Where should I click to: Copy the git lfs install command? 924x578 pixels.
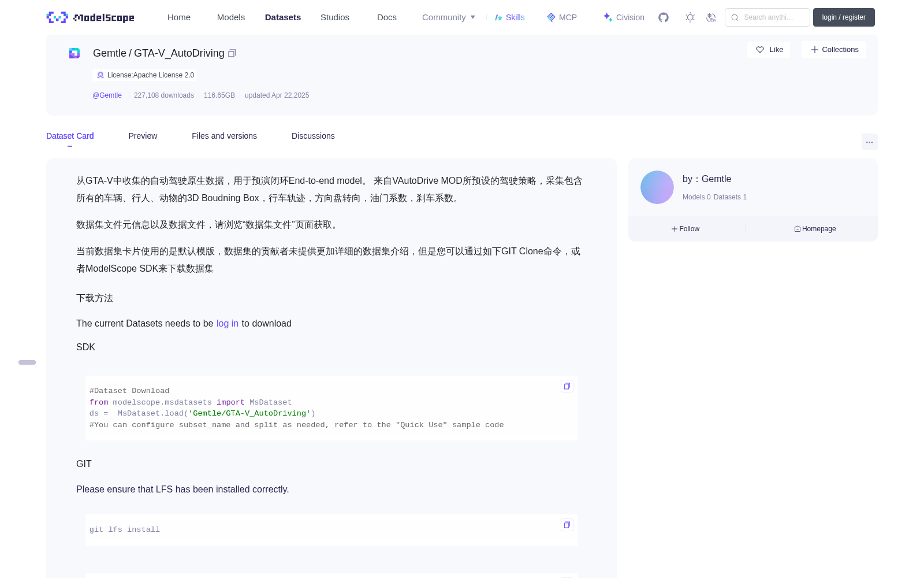(567, 525)
